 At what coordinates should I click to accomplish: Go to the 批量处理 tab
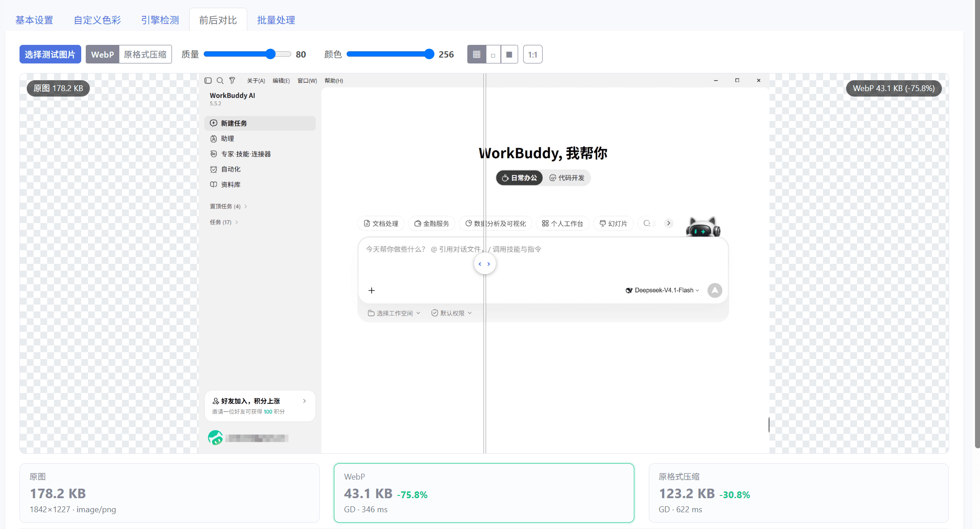coord(276,20)
